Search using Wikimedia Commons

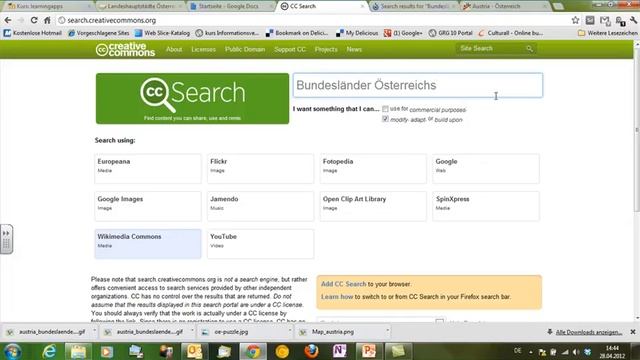[148, 244]
